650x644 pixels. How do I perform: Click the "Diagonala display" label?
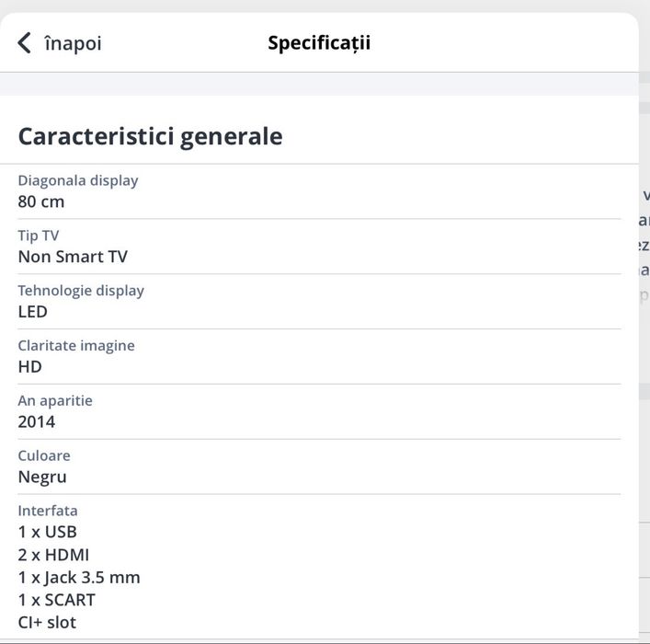click(x=78, y=180)
